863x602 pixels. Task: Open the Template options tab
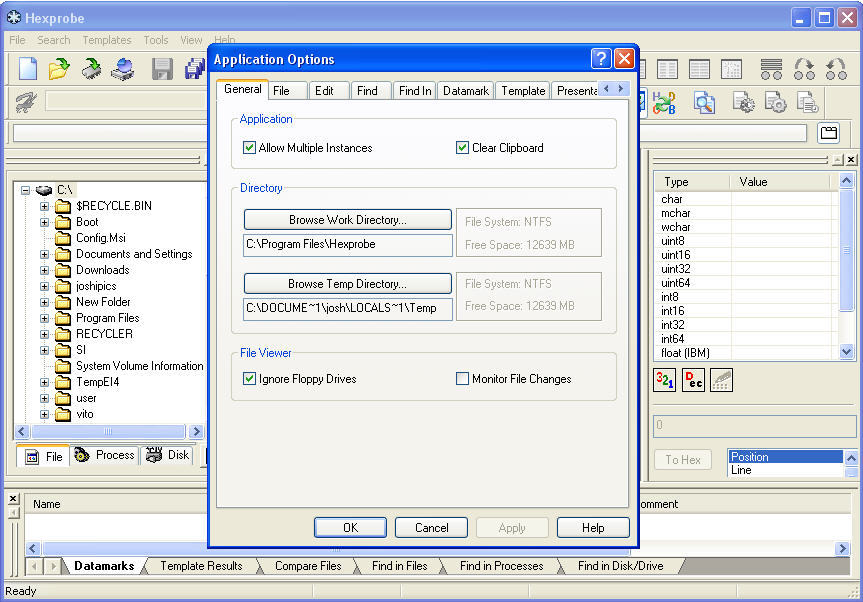click(523, 91)
